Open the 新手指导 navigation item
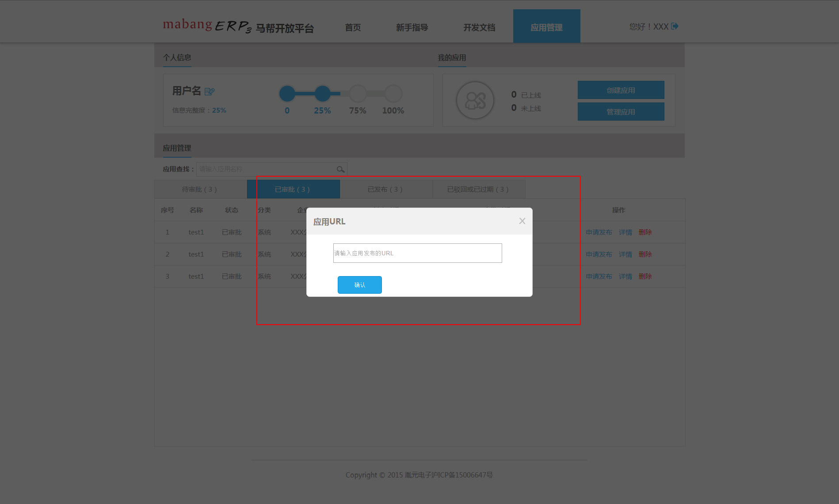Viewport: 839px width, 504px height. click(x=412, y=27)
